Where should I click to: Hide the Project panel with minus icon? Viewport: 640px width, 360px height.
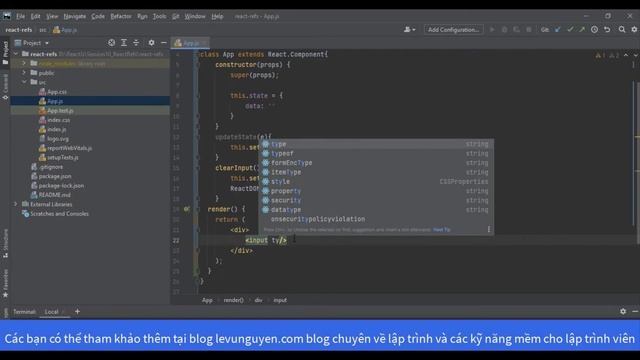coord(164,43)
